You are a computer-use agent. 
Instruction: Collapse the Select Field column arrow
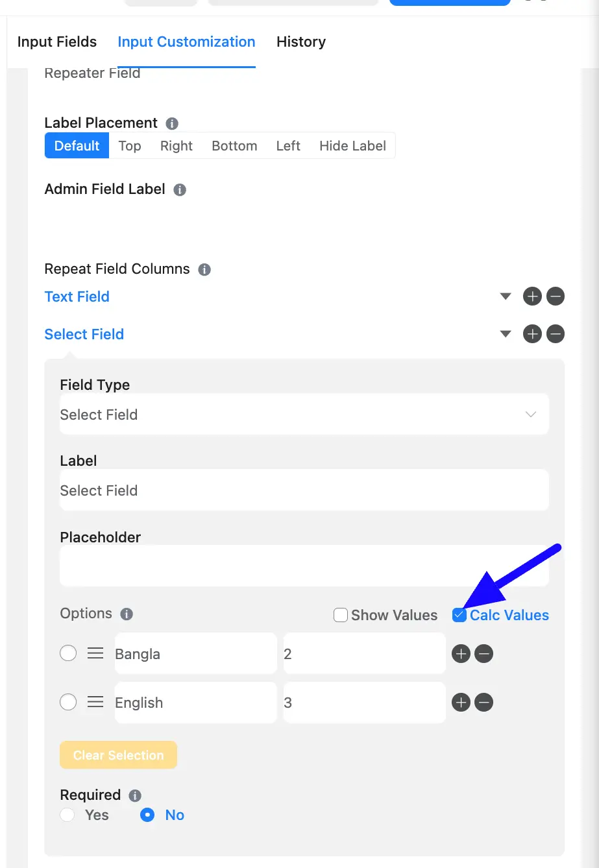click(506, 334)
